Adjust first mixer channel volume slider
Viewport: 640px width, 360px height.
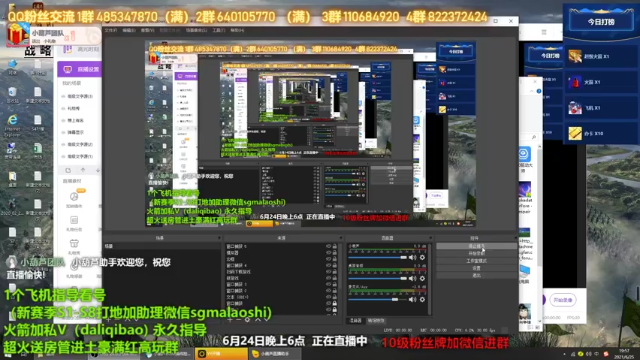377,258
